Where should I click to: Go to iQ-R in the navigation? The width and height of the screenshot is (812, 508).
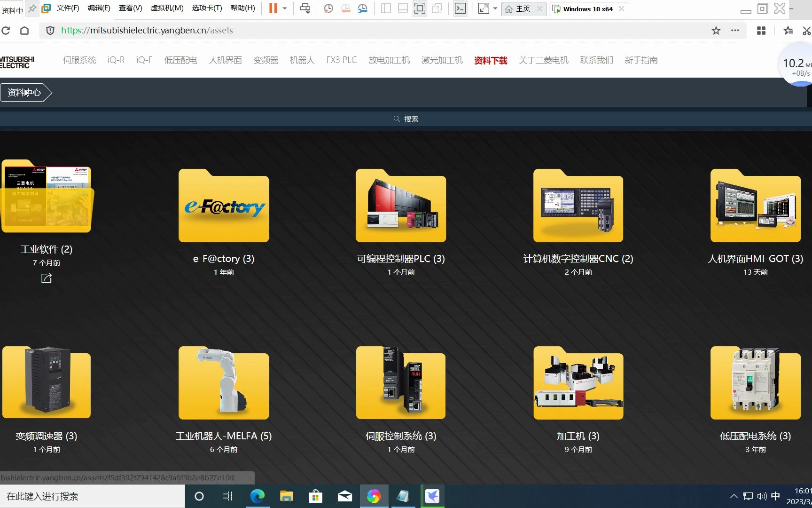[116, 60]
